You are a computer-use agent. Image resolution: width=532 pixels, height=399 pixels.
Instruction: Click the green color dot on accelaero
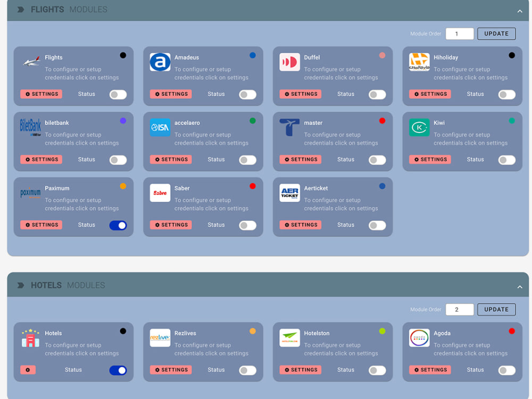[252, 121]
